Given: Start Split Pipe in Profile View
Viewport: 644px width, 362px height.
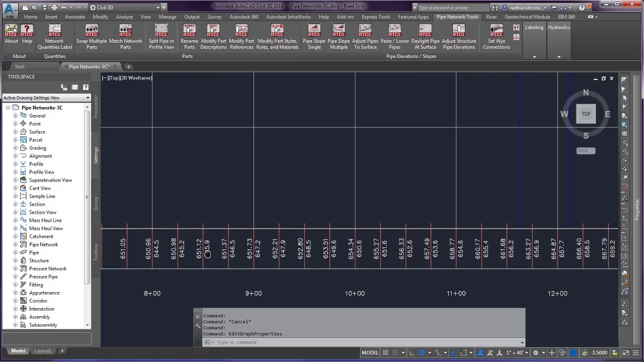Looking at the screenshot, I should click(x=161, y=37).
